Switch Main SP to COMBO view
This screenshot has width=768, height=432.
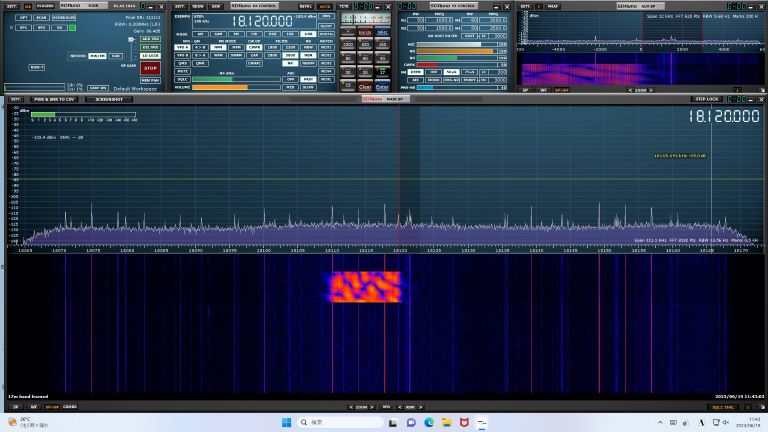70,407
